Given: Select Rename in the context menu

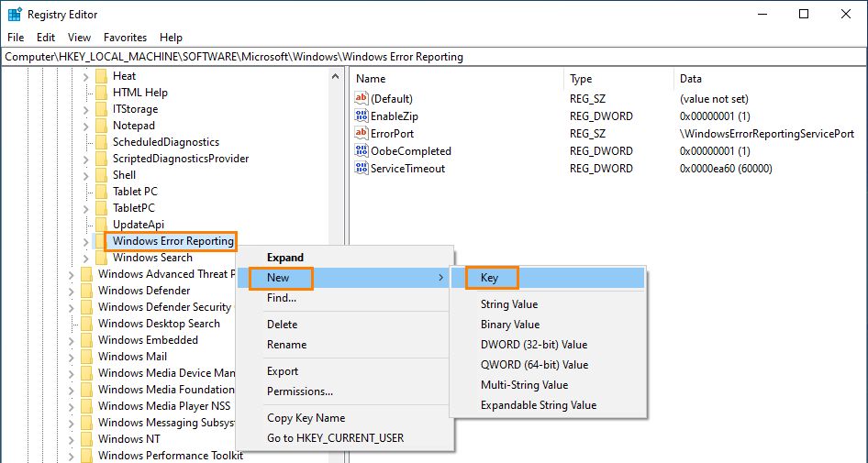Looking at the screenshot, I should tap(345, 345).
